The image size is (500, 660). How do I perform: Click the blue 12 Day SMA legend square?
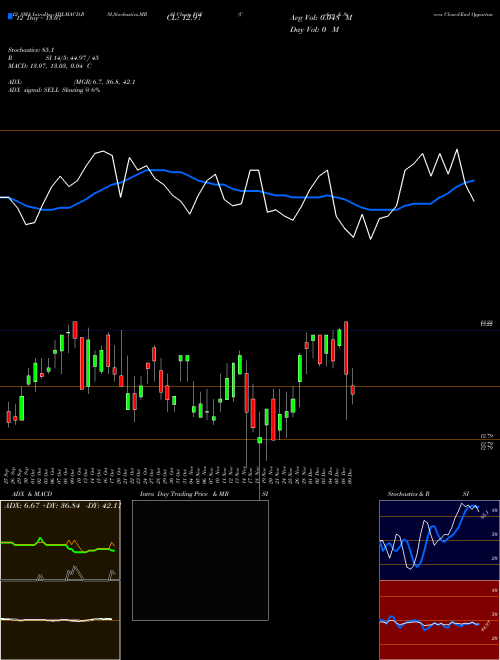[11, 16]
